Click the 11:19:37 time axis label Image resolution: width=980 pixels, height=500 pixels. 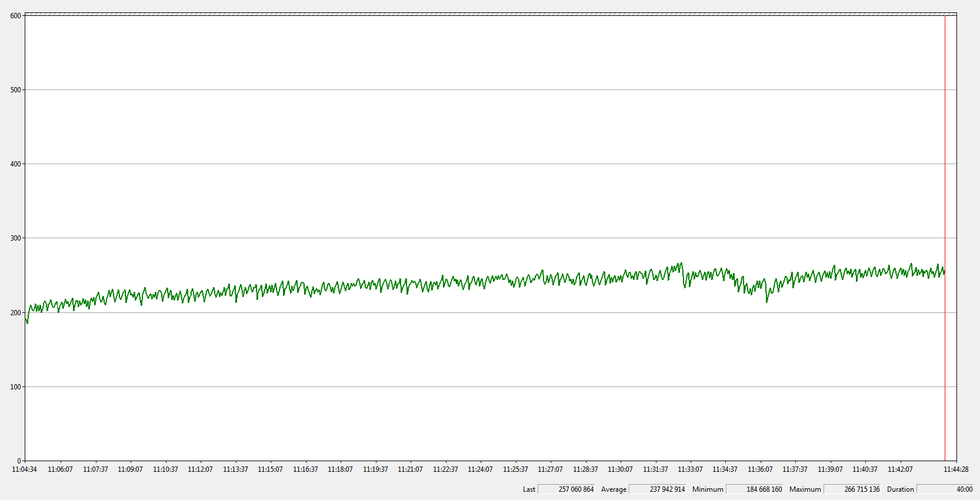375,469
